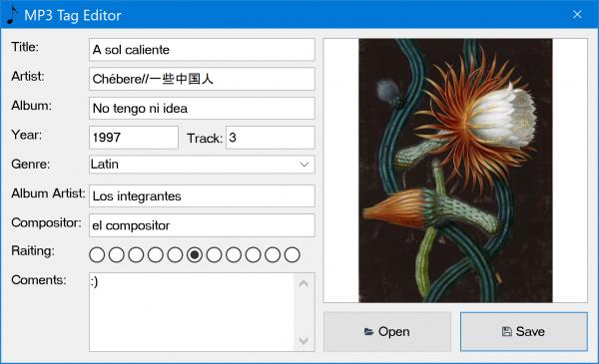Click inside the Coments text area
This screenshot has height=364, width=599.
(192, 312)
